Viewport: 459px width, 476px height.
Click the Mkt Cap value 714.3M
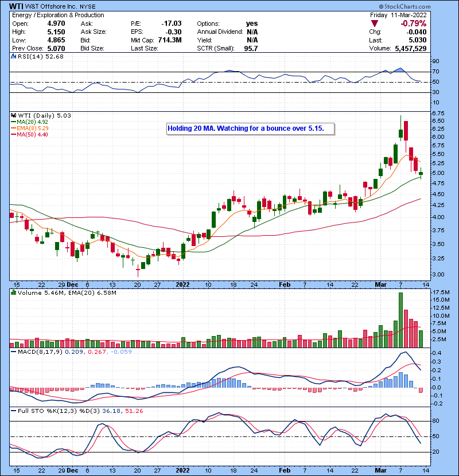click(170, 40)
